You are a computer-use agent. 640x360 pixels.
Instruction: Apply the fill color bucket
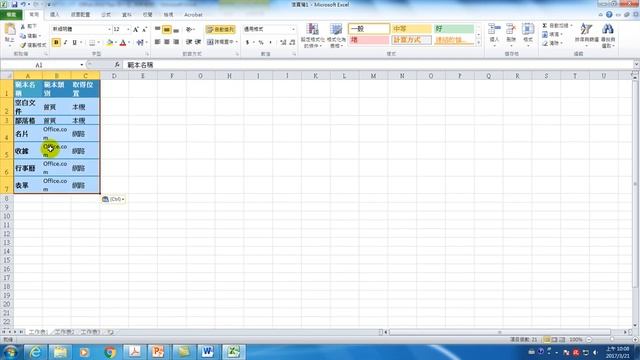[x=109, y=42]
